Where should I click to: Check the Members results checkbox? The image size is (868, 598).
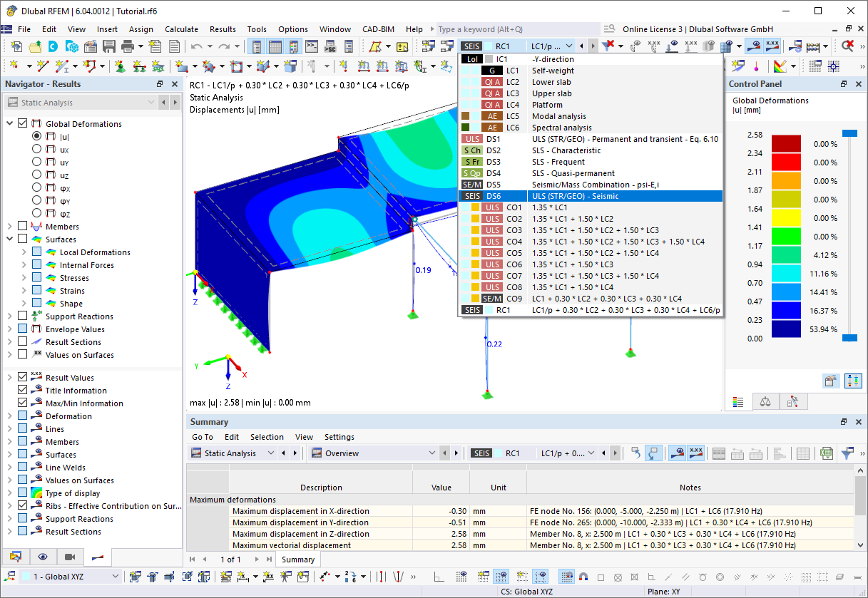click(23, 226)
